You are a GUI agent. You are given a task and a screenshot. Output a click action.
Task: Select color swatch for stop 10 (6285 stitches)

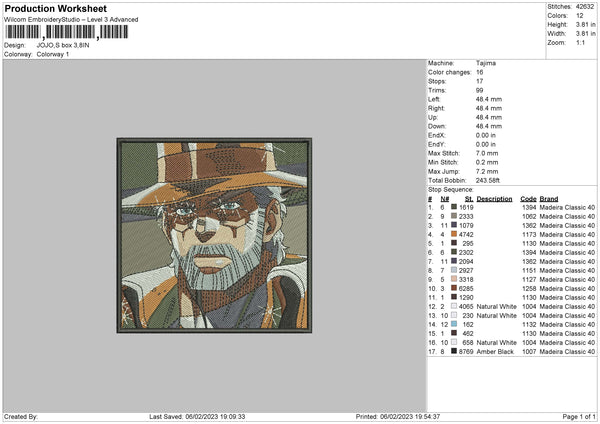[454, 288]
